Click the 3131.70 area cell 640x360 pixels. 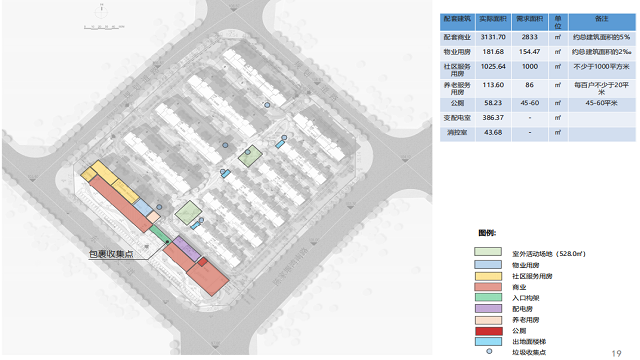click(x=493, y=37)
